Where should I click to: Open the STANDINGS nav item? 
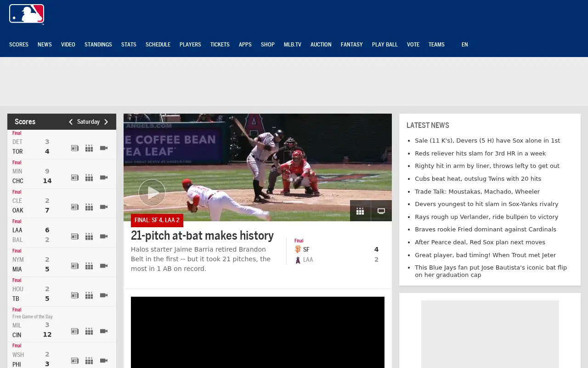click(98, 45)
